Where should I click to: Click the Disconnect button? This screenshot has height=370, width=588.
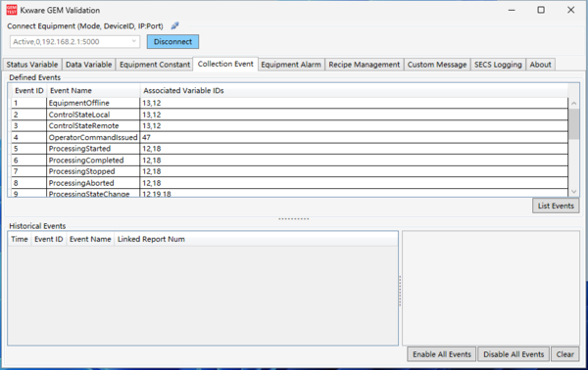pyautogui.click(x=172, y=41)
